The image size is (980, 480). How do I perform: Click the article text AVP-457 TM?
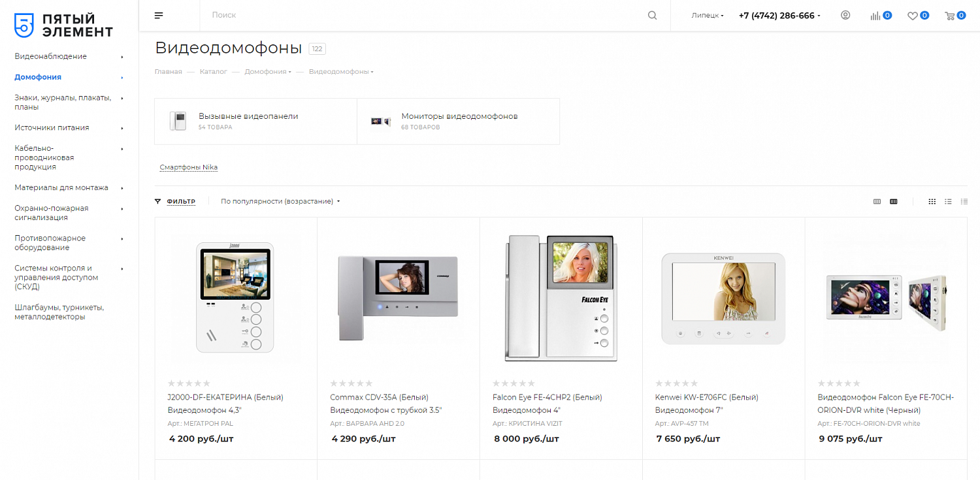(x=691, y=424)
